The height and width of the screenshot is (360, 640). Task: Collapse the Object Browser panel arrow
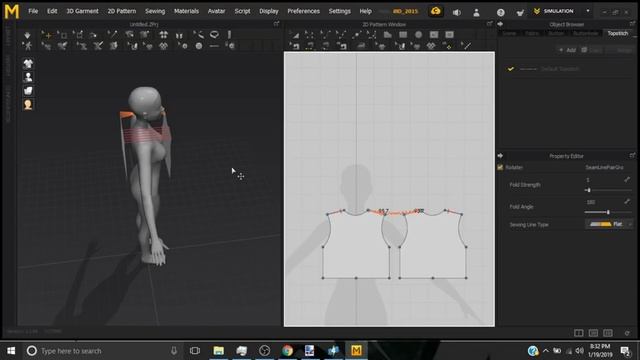pos(500,24)
